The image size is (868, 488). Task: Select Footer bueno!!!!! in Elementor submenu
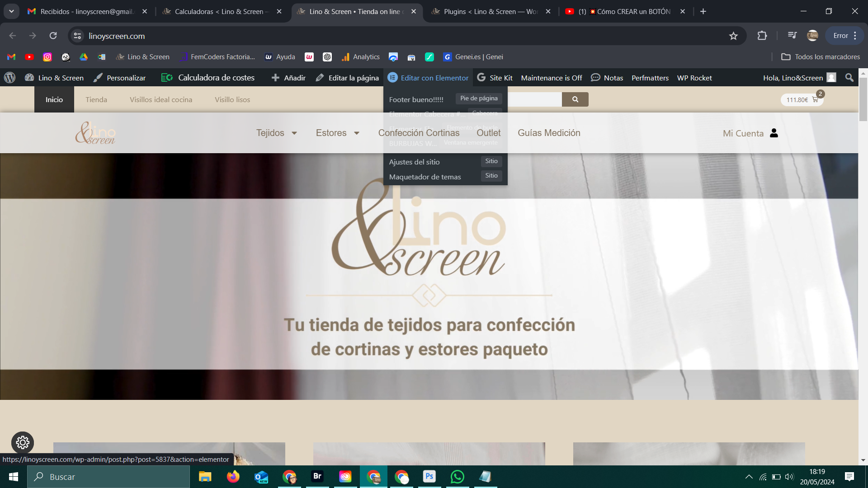(x=445, y=99)
